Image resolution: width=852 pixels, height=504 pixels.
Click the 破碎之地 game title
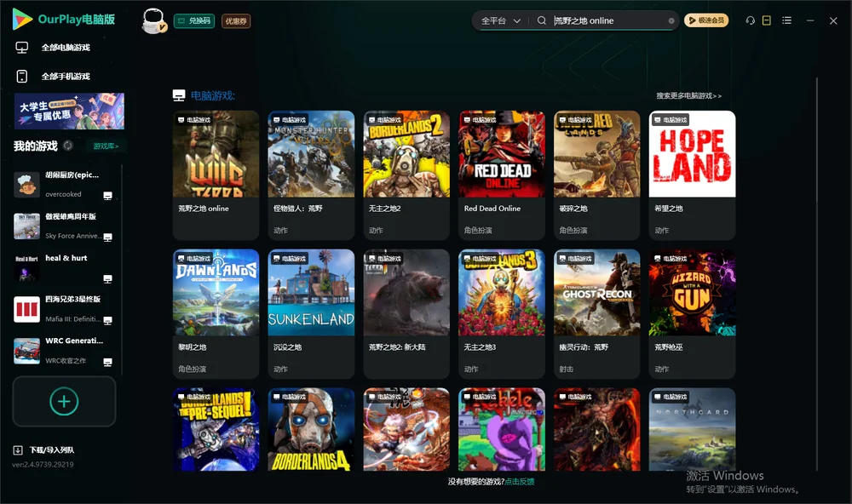tap(573, 209)
